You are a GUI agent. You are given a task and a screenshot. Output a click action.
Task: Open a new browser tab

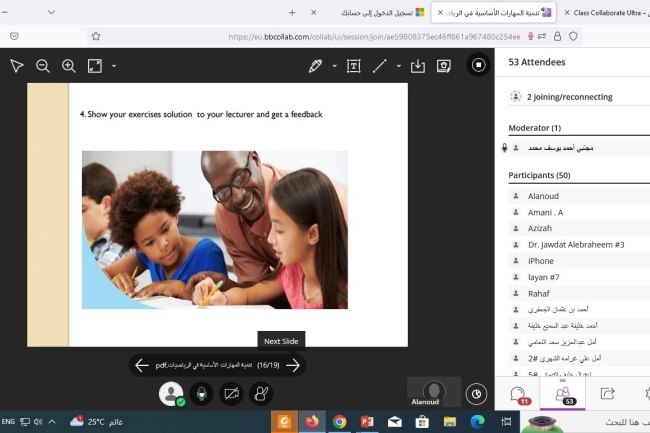point(292,12)
